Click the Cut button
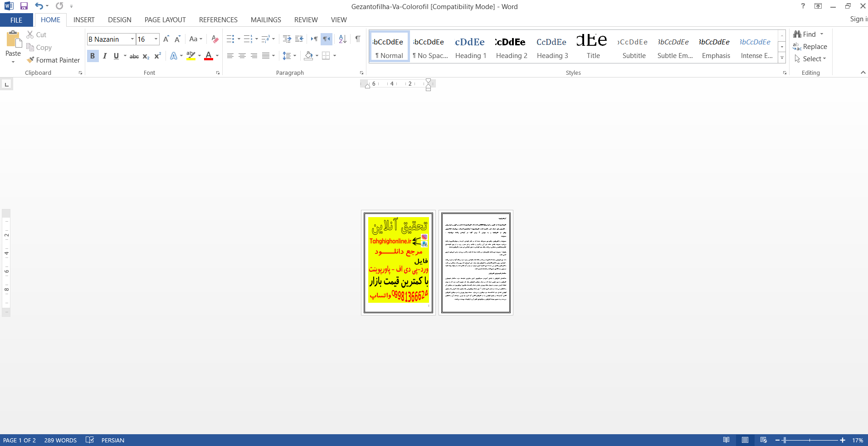The height and width of the screenshot is (446, 868). (x=36, y=34)
